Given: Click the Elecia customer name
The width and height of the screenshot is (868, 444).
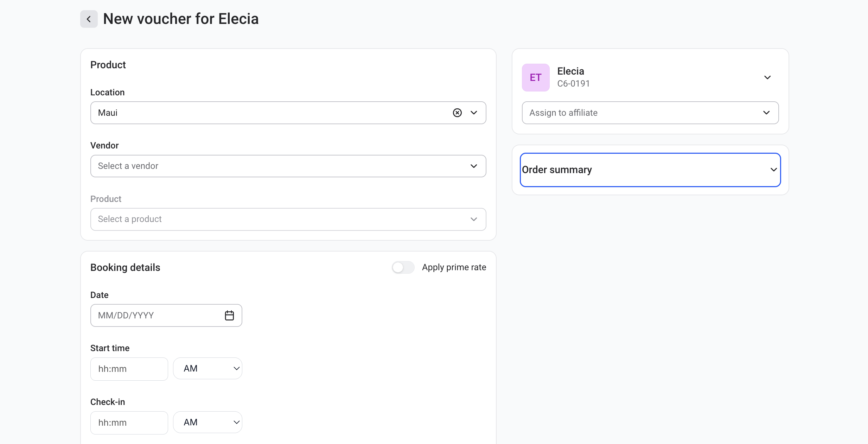Looking at the screenshot, I should pos(570,71).
